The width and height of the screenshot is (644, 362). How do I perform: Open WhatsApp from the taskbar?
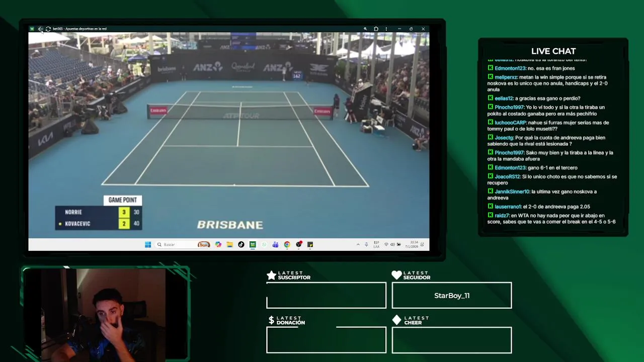click(x=264, y=244)
